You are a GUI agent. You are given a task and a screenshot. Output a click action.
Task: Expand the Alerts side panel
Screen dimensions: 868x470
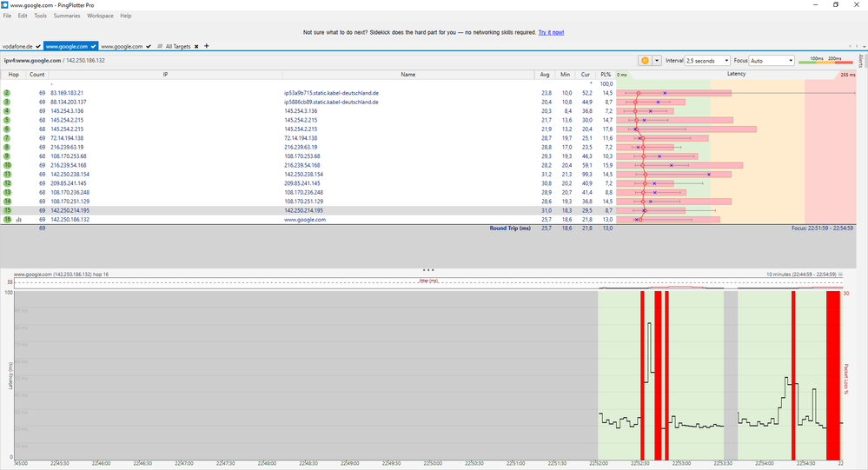(861, 60)
